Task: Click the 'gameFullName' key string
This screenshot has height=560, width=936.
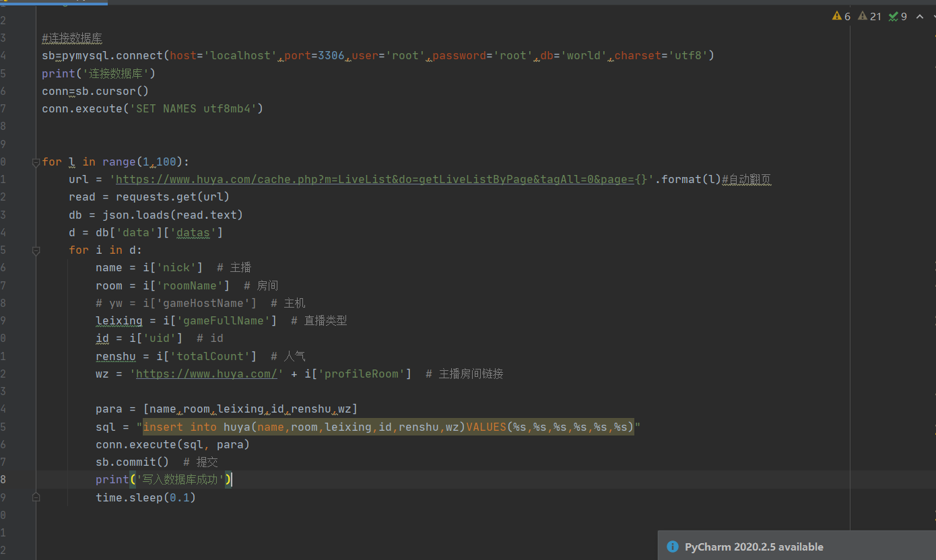Action: [223, 320]
